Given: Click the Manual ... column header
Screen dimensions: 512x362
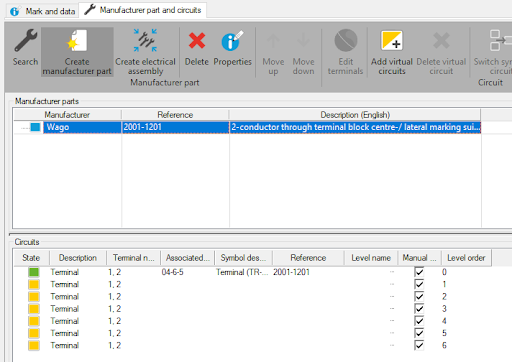Looking at the screenshot, I should tap(419, 258).
